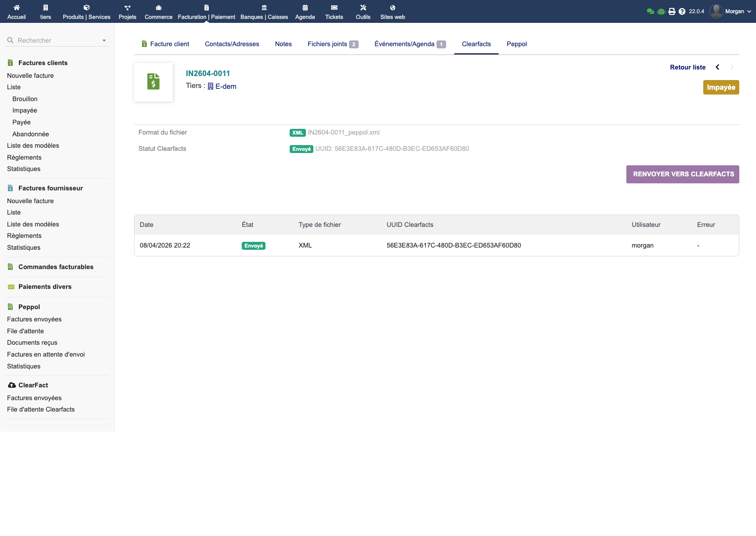This screenshot has width=756, height=536.
Task: Click the print icon in top bar
Action: 672,11
